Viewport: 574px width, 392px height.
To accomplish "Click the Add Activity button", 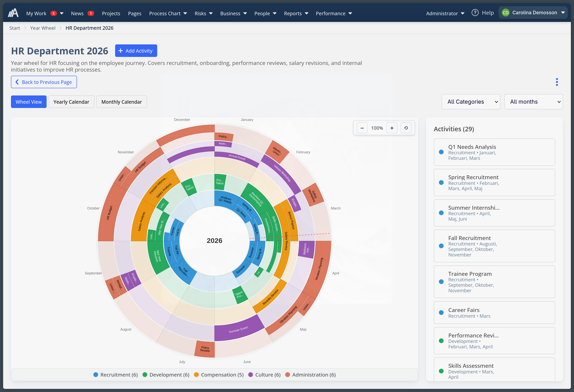I will click(136, 51).
